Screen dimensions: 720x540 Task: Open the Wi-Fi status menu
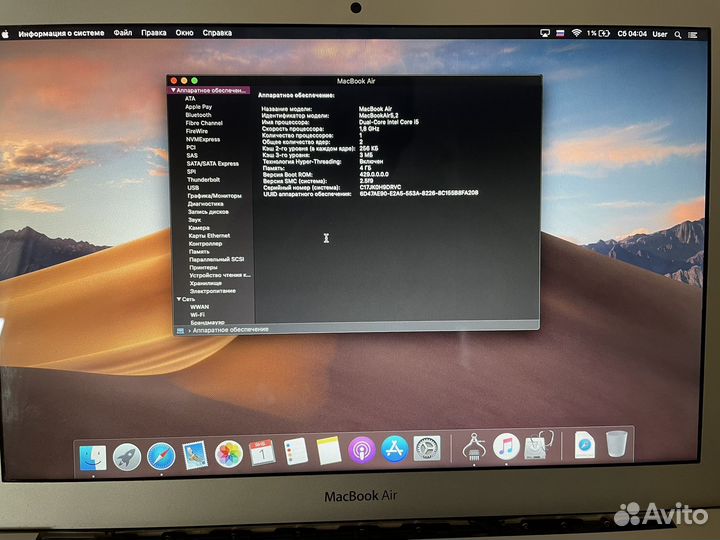576,33
